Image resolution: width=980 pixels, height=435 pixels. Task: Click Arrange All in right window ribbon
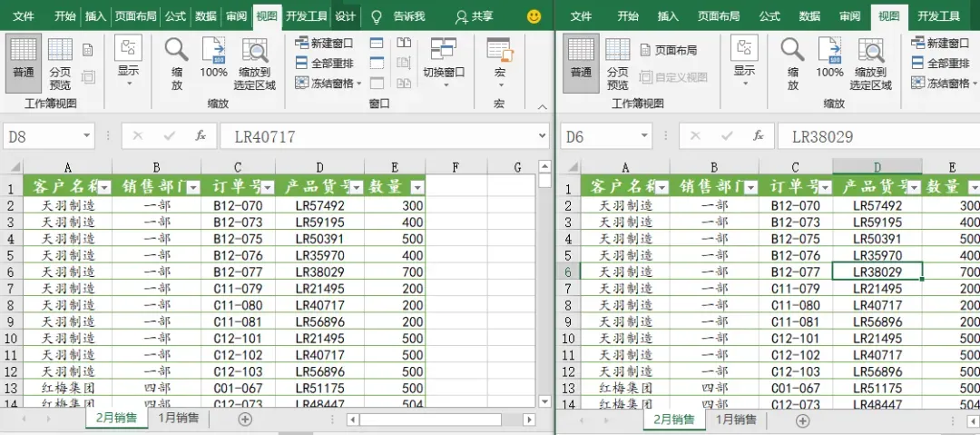click(941, 64)
